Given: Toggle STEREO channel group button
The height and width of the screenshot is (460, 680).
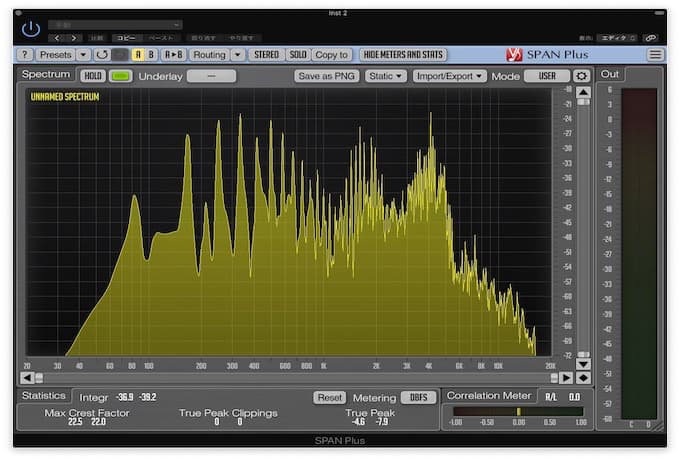Looking at the screenshot, I should 266,55.
